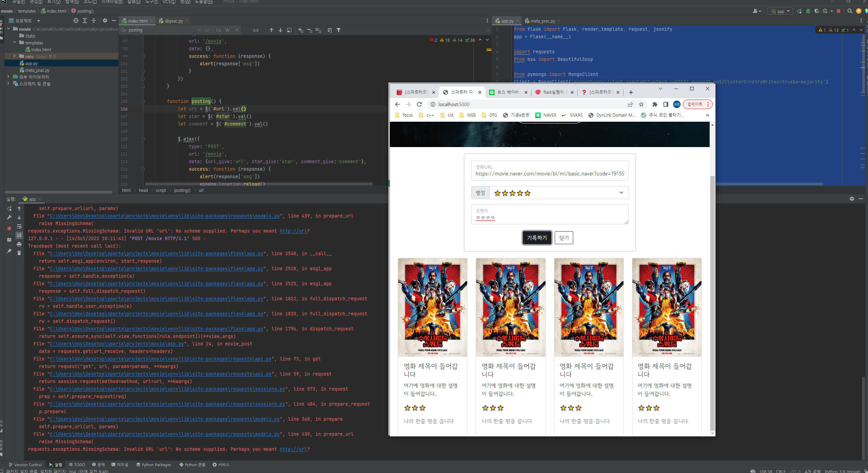
Task: Click the first movie poster thumbnail
Action: pyautogui.click(x=433, y=307)
